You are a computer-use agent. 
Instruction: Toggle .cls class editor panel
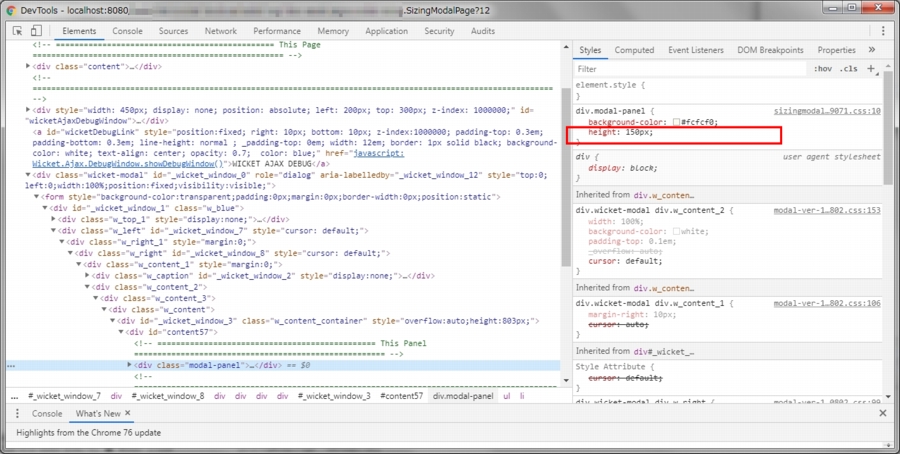pyautogui.click(x=848, y=69)
